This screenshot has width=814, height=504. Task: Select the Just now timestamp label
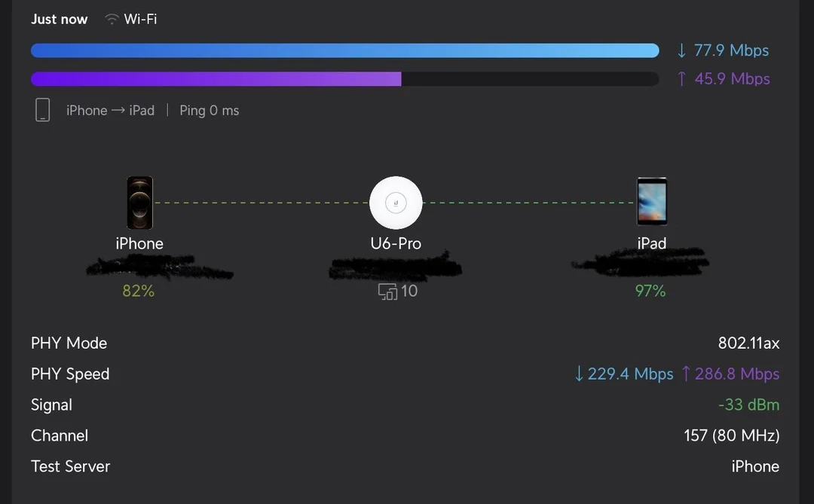click(x=59, y=19)
